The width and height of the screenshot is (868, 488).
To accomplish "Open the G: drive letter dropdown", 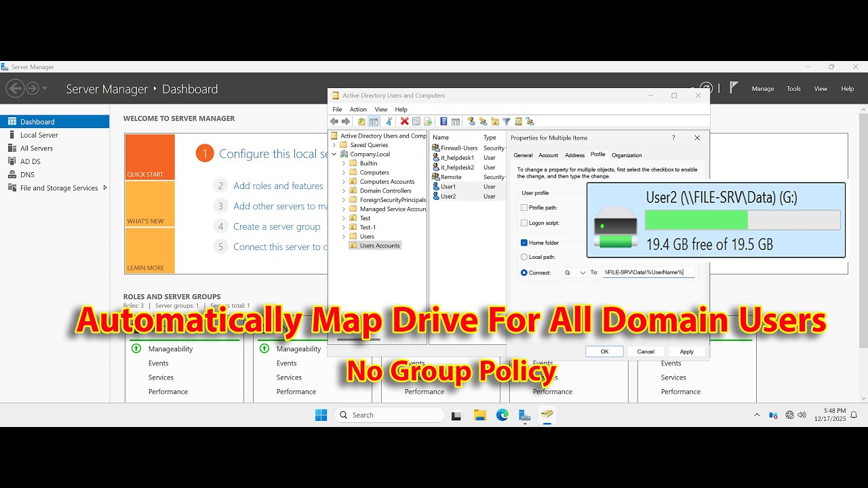I will tap(575, 272).
